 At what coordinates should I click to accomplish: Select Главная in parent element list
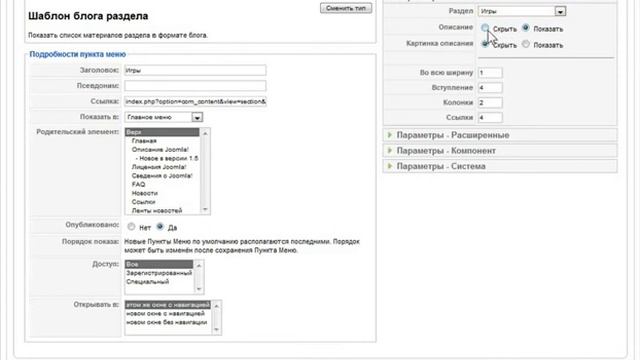pyautogui.click(x=162, y=141)
